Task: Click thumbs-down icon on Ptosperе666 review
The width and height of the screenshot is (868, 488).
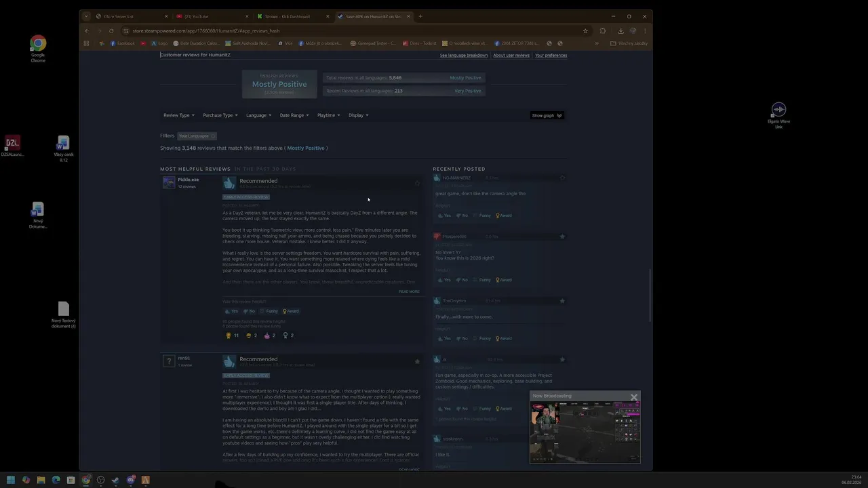Action: click(x=437, y=237)
